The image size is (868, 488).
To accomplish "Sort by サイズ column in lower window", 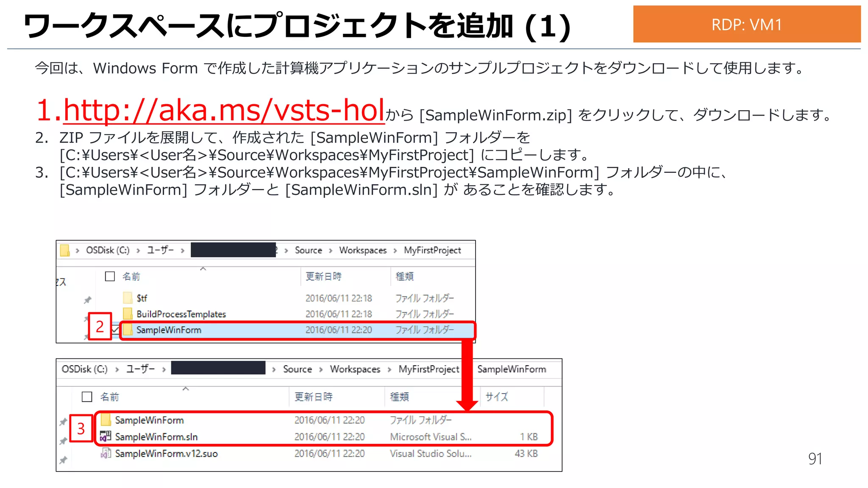I will point(497,396).
